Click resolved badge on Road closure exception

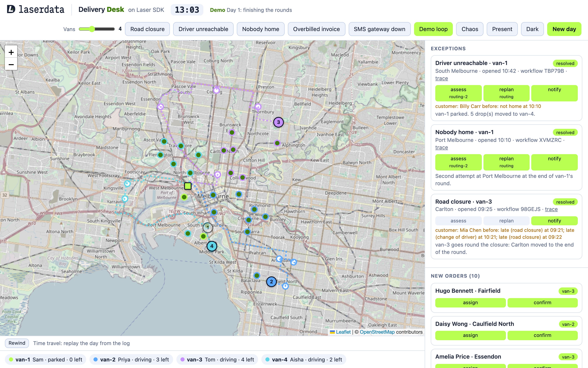565,202
